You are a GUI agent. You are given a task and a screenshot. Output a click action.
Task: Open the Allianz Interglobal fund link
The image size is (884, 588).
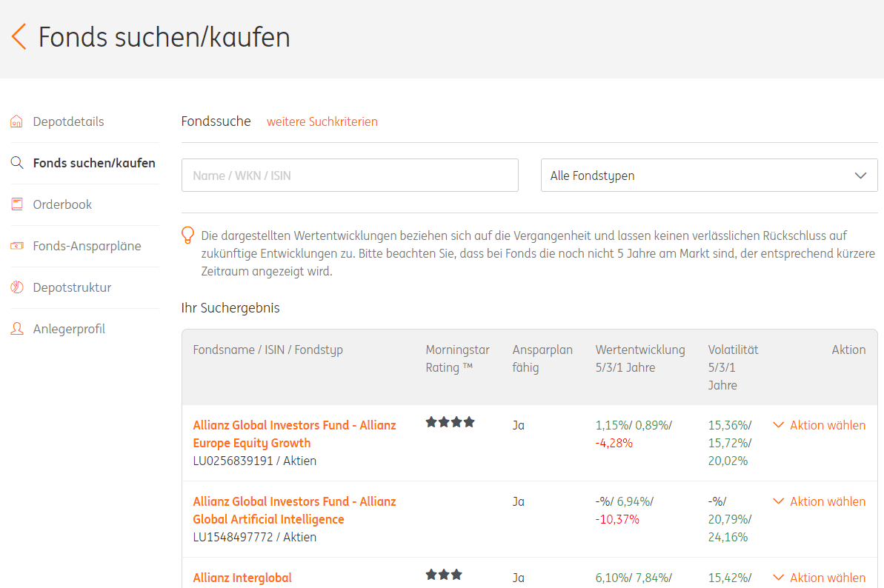[242, 578]
